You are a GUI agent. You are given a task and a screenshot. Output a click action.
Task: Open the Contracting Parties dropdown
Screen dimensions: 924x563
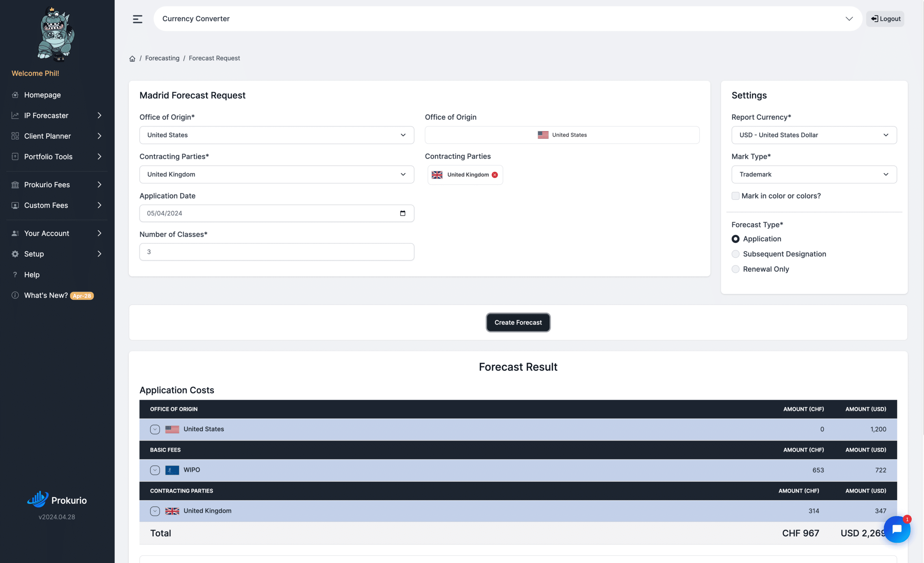[277, 174]
